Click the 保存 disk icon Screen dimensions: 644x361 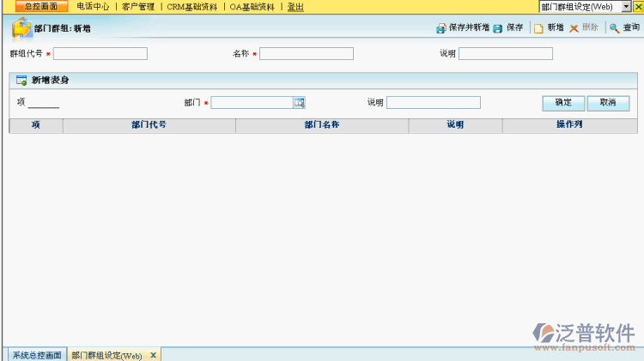coord(497,28)
